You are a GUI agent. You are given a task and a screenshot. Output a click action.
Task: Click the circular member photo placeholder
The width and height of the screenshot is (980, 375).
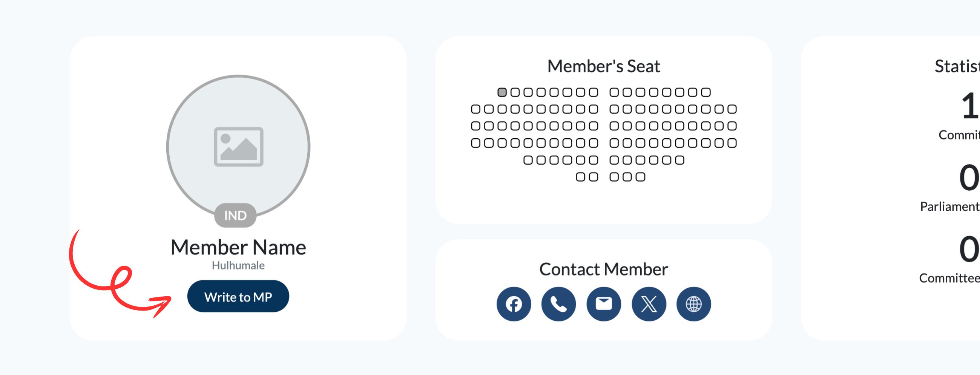238,147
